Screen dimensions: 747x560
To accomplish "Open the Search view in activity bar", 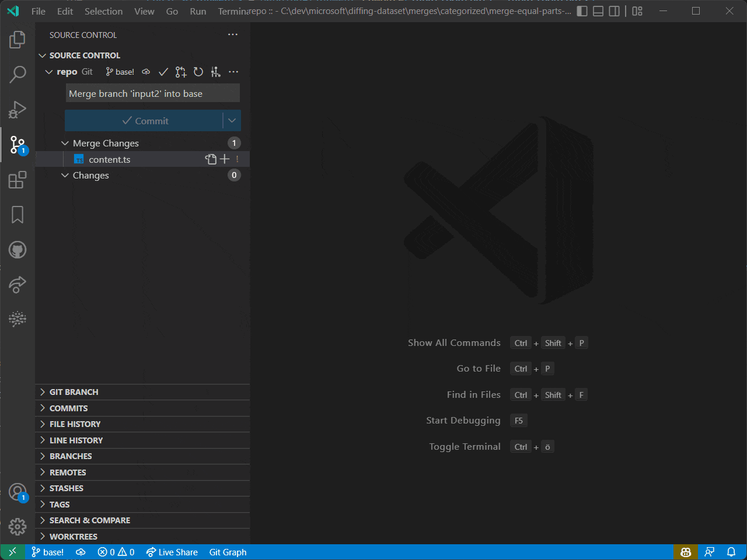I will 18,74.
